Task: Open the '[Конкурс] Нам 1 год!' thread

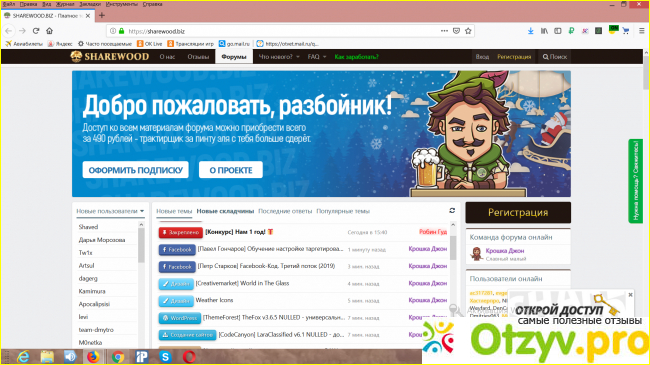Action: 235,232
